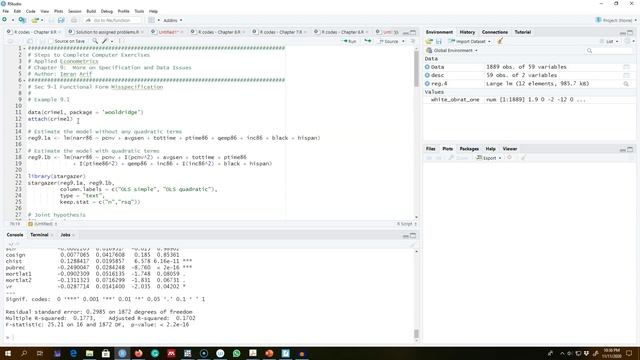The image size is (640, 360).
Task: Open Microsoft Edge from the taskbar
Action: pos(73,353)
